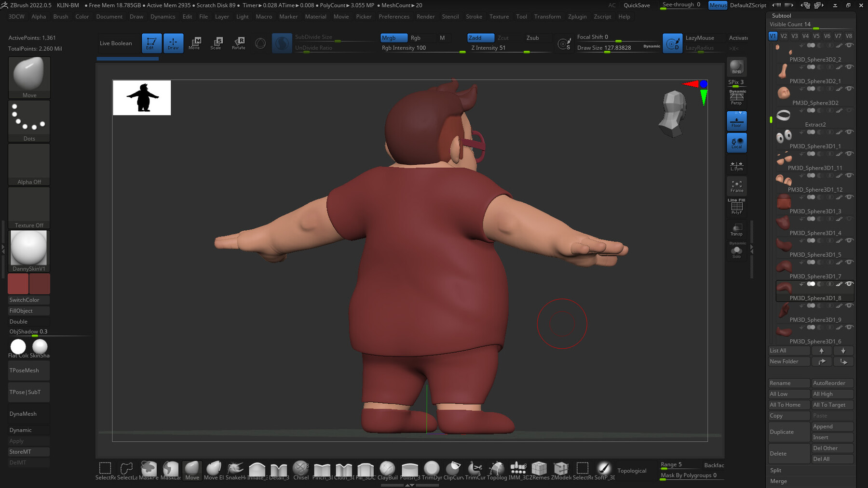Toggle the Persp perspective icon
Screen dimensions: 868x488
tap(736, 98)
